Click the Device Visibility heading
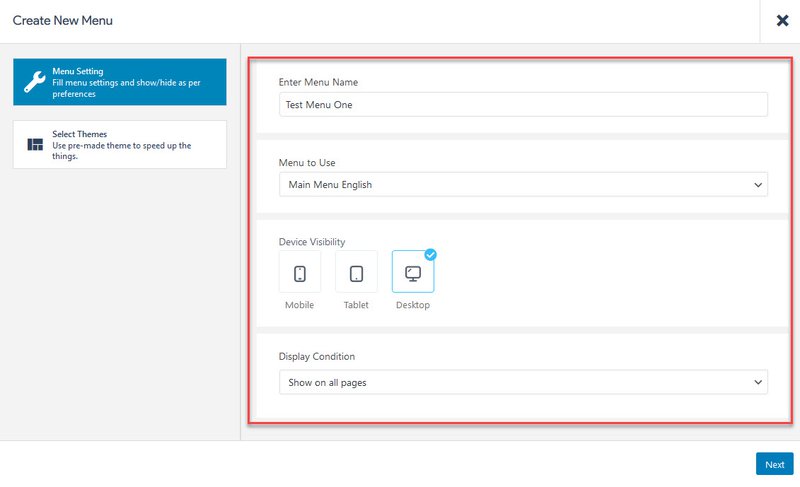800x487 pixels. coord(312,242)
